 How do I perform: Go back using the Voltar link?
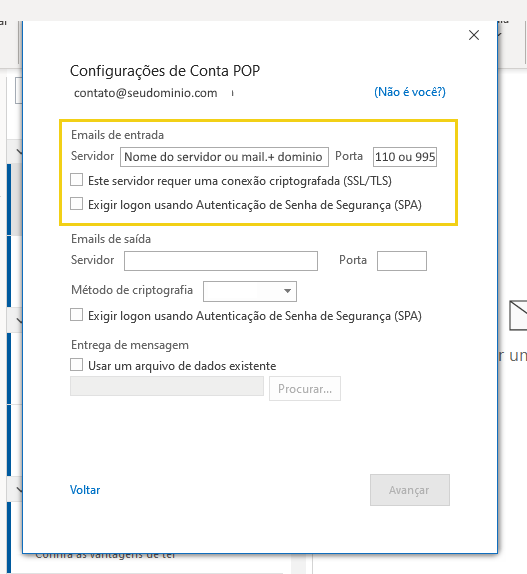coord(85,490)
